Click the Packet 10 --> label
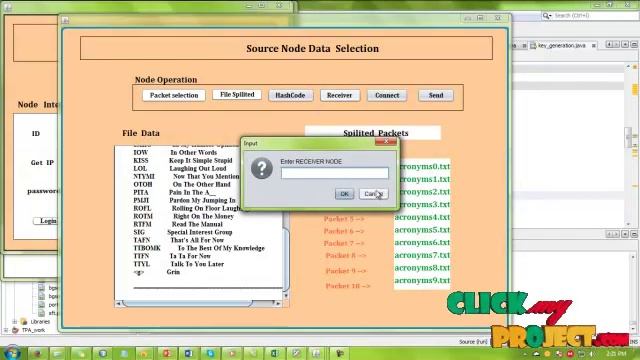640x360 pixels. pyautogui.click(x=348, y=286)
